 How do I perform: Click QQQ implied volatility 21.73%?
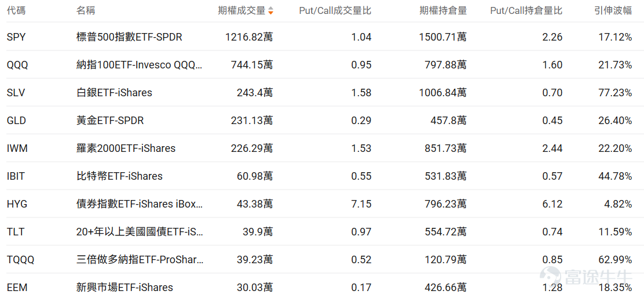[x=615, y=65]
